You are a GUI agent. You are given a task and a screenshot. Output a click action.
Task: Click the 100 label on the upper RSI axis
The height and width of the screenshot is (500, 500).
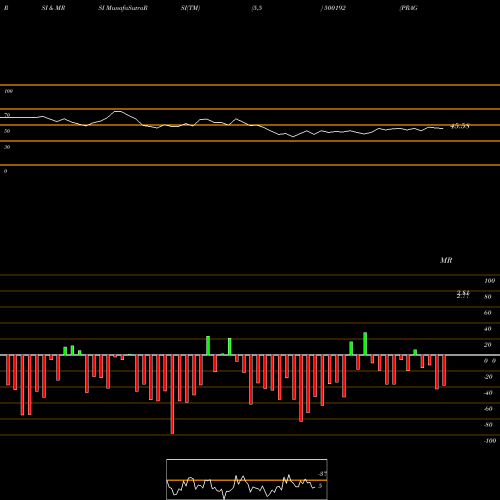click(x=8, y=91)
